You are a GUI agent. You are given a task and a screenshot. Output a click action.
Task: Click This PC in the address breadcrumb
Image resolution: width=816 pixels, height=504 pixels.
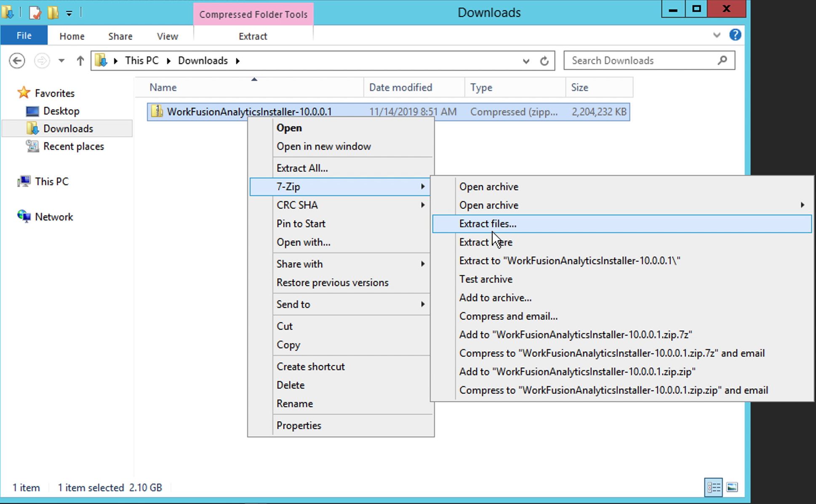tap(142, 61)
